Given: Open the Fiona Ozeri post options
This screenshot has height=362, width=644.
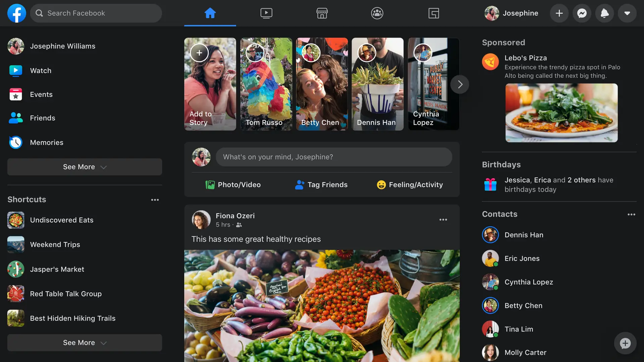Looking at the screenshot, I should coord(443,220).
